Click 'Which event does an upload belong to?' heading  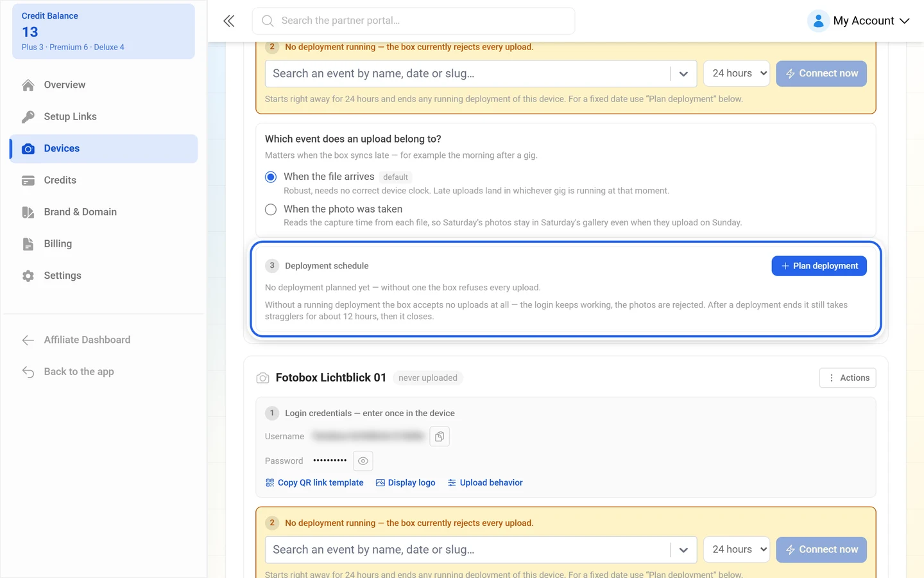[353, 139]
